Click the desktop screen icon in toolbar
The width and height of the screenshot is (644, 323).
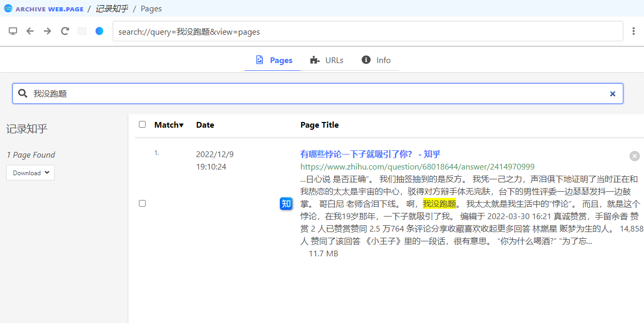click(x=13, y=31)
